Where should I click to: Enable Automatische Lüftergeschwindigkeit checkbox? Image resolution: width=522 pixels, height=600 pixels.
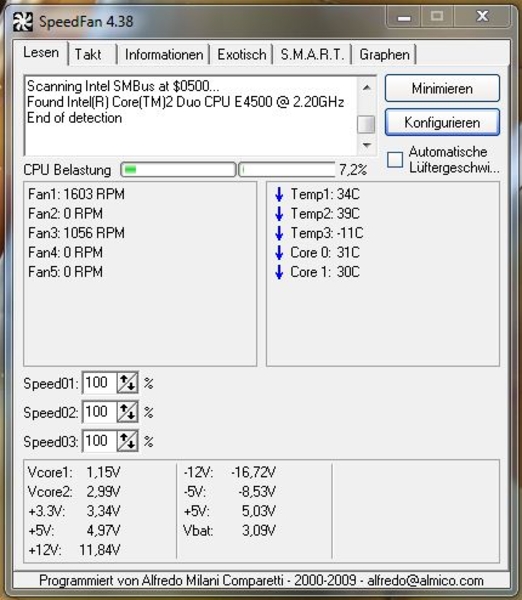395,160
